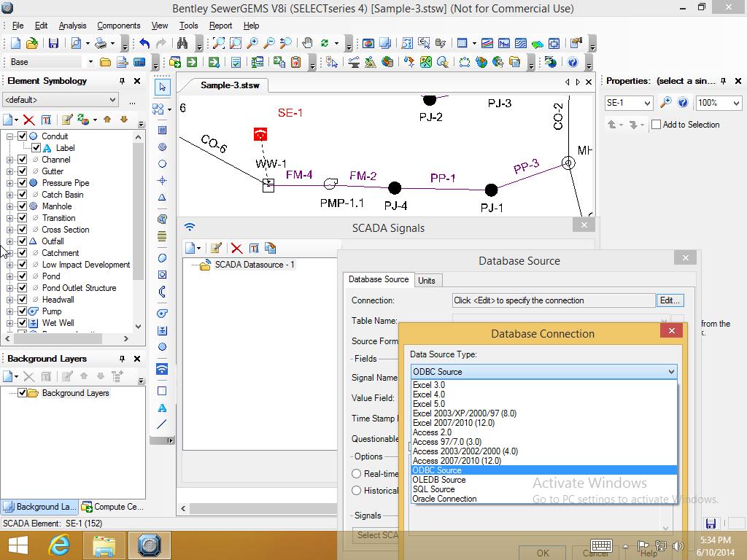747x560 pixels.
Task: Select the SCADA Element wireless layout tool
Action: pos(162,369)
